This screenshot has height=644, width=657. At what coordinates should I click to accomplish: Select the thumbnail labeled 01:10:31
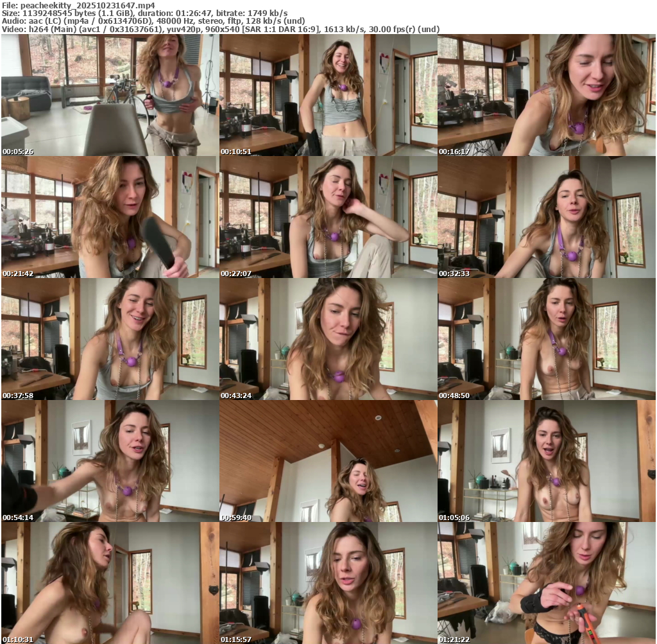click(110, 583)
